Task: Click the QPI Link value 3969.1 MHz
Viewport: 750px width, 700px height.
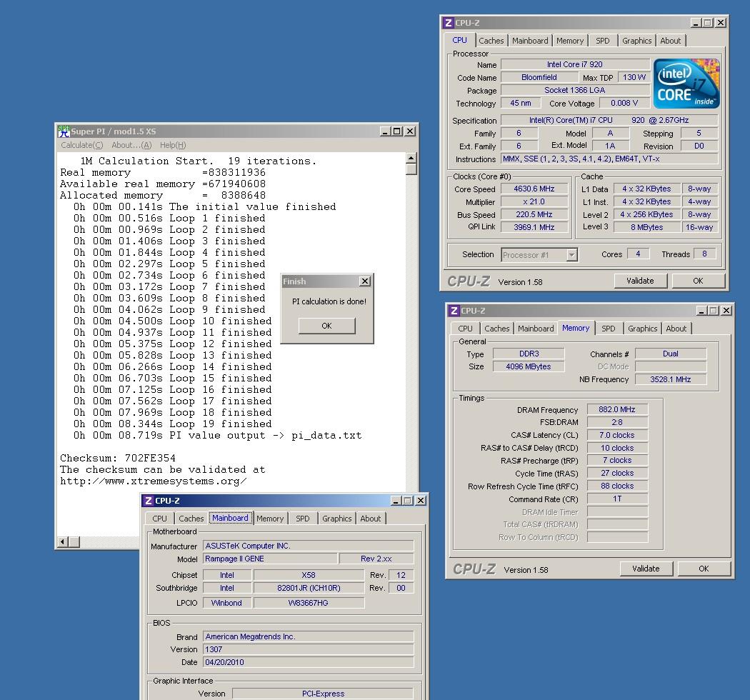Action: point(534,227)
